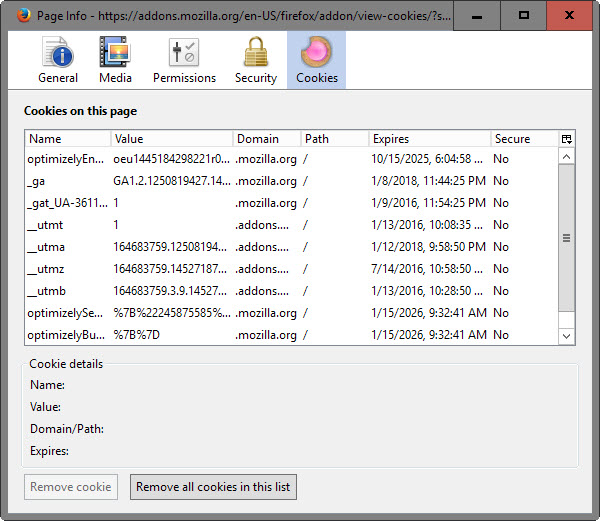Select the optimizelySe... cookie row
The width and height of the screenshot is (600, 521).
[x=292, y=313]
